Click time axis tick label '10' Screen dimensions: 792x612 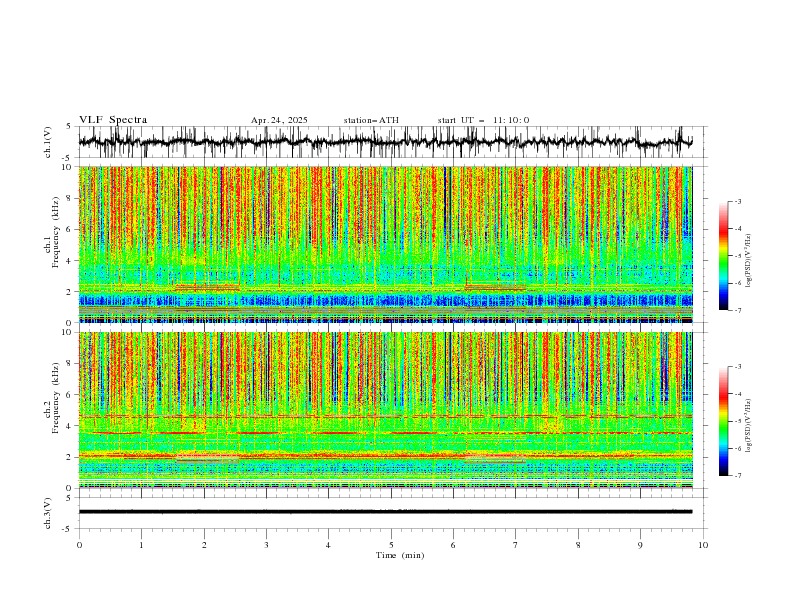tap(703, 545)
